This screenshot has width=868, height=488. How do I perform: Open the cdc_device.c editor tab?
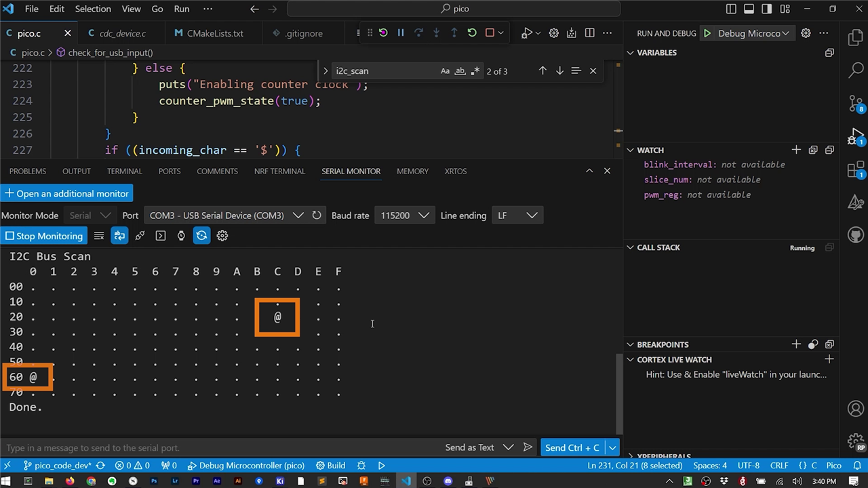[x=123, y=33]
